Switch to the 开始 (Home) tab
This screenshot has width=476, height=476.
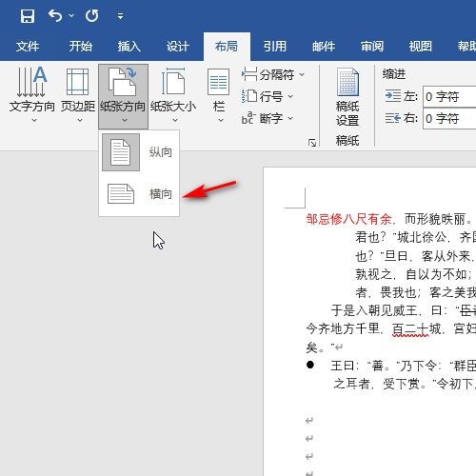(81, 47)
